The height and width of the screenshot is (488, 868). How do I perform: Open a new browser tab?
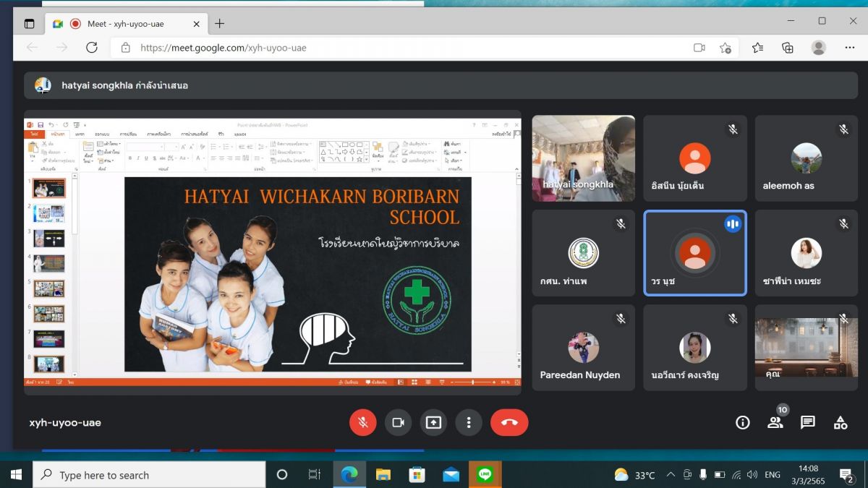click(220, 24)
